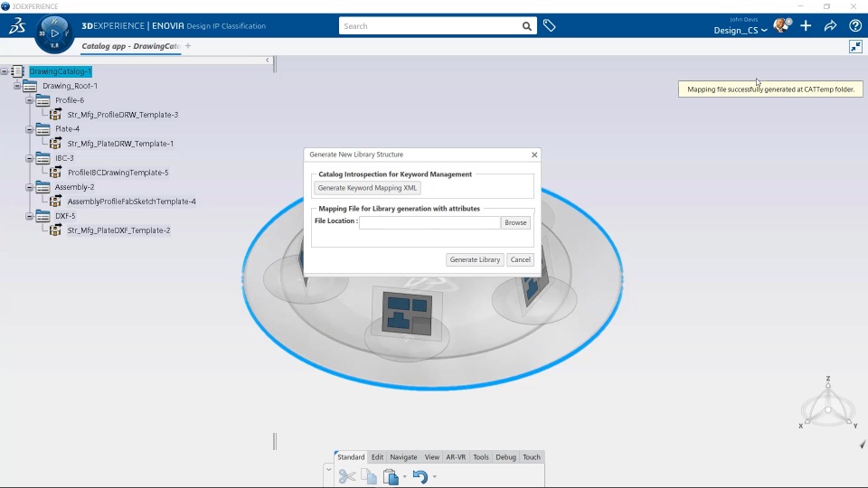Select ProfileIBCDrawingTemplate-5 item
The image size is (868, 488).
click(x=118, y=173)
